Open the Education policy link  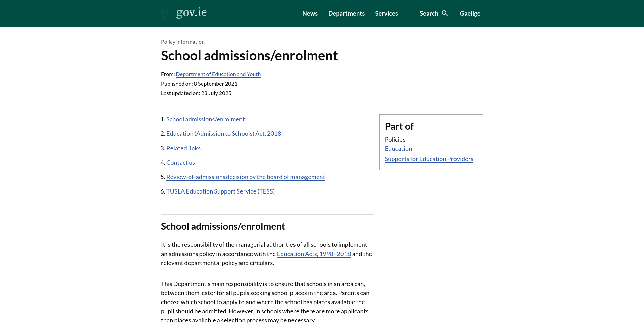point(398,149)
